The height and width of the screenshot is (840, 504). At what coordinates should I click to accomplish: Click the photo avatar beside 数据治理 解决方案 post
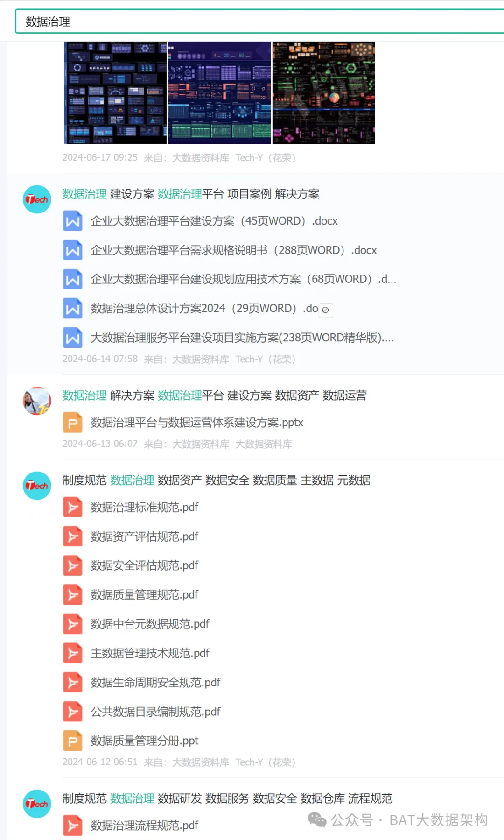(37, 401)
